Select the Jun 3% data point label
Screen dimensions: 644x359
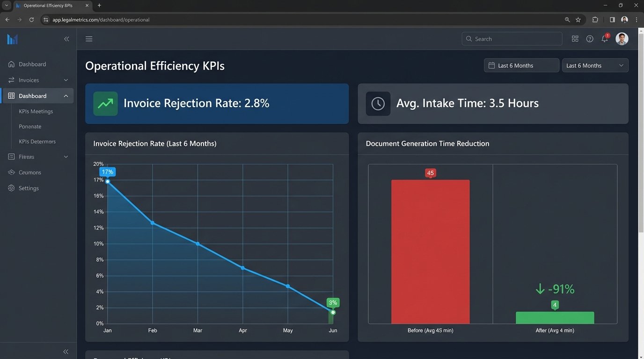[x=332, y=303]
